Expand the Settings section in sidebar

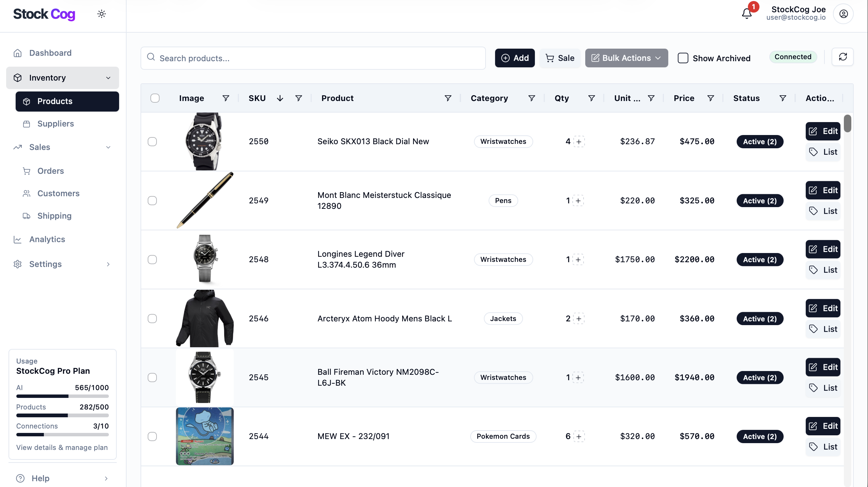click(108, 264)
